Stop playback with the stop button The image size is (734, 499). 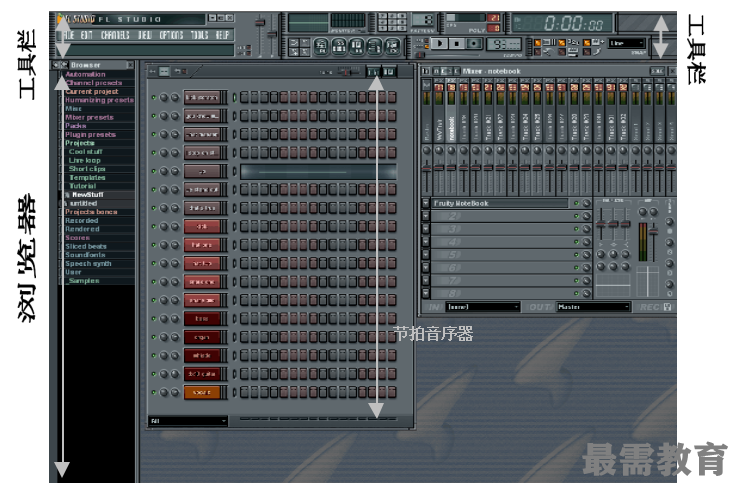pos(457,44)
